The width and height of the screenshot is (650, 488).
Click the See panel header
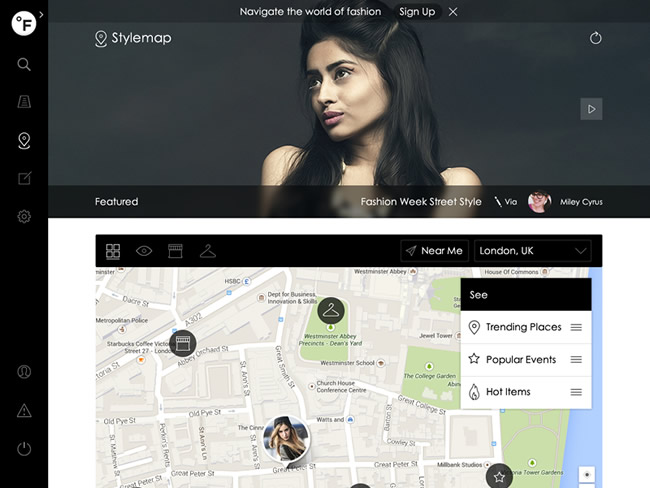526,295
